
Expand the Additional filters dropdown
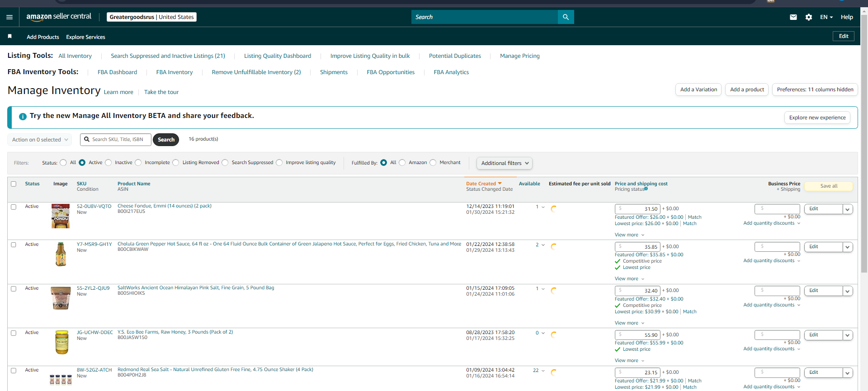[505, 163]
